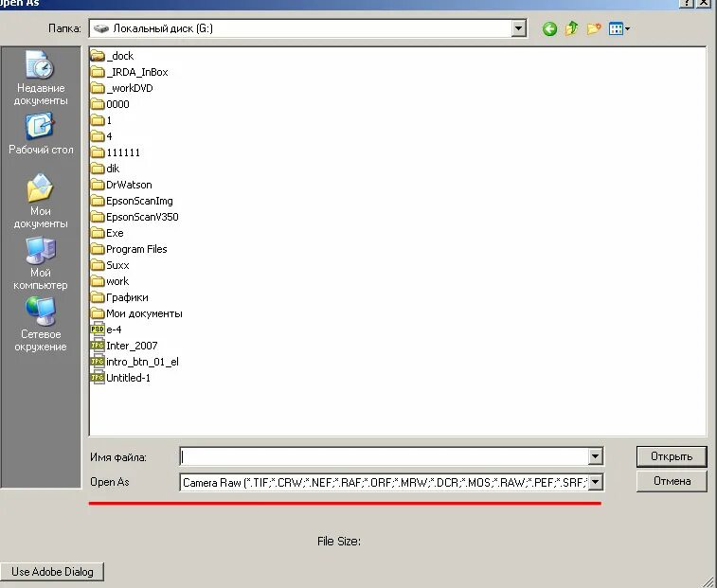Select the DrWatson folder
Image resolution: width=717 pixels, height=588 pixels.
point(121,185)
